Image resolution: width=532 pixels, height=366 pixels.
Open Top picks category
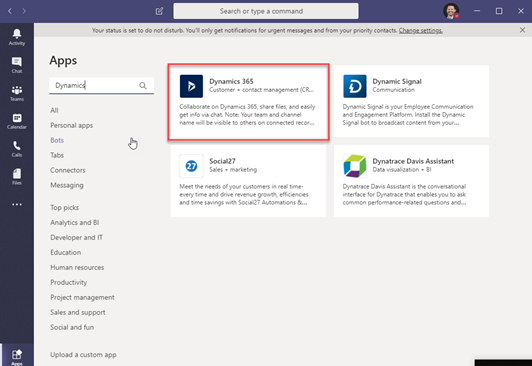[x=64, y=208]
